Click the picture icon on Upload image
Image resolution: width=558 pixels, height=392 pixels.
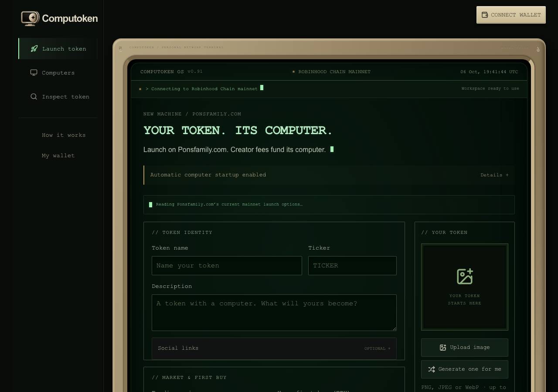(x=443, y=348)
